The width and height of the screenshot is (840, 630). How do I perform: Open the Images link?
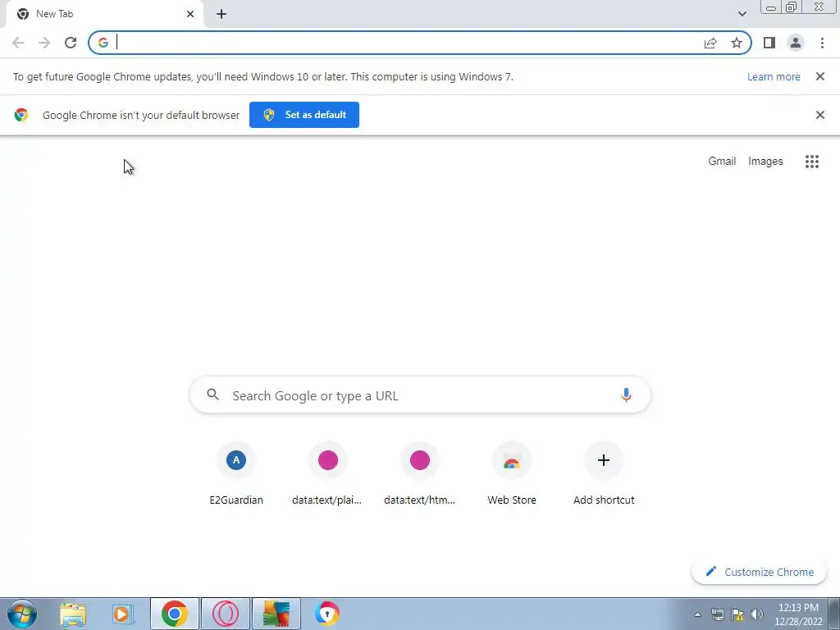coord(765,162)
